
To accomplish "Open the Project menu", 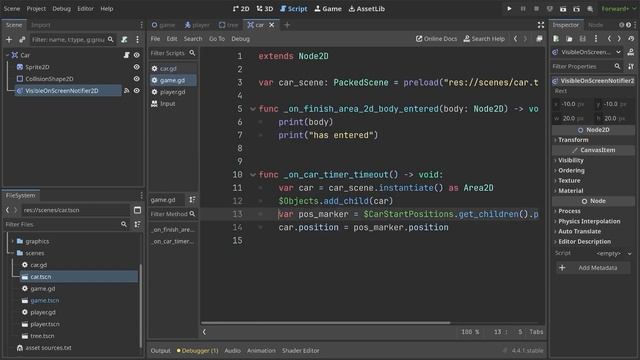I will [36, 9].
